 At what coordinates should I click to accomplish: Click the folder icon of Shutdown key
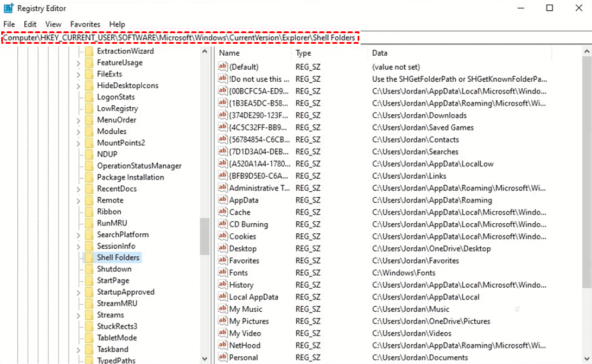pos(89,269)
